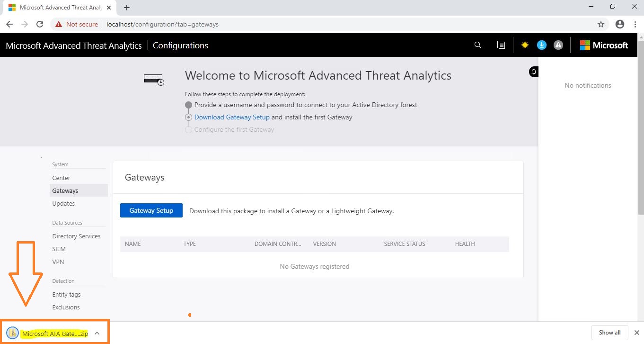Close the downloads bar
Viewport: 644px width, 344px height.
pyautogui.click(x=637, y=333)
